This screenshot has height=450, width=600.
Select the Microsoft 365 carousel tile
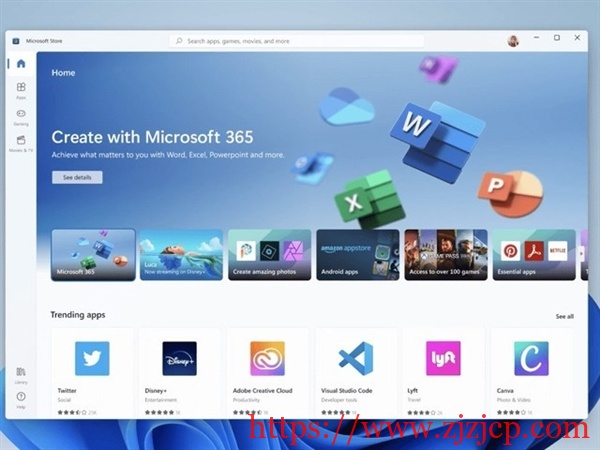pyautogui.click(x=93, y=255)
